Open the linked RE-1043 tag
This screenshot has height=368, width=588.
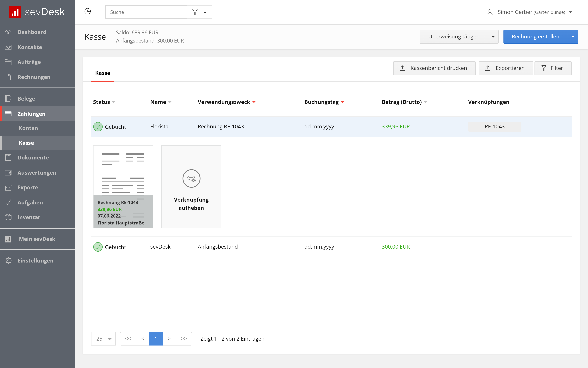pyautogui.click(x=495, y=127)
